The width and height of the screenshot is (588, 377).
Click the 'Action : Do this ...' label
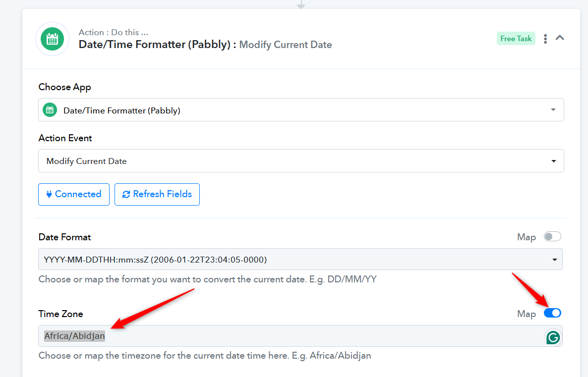(113, 32)
